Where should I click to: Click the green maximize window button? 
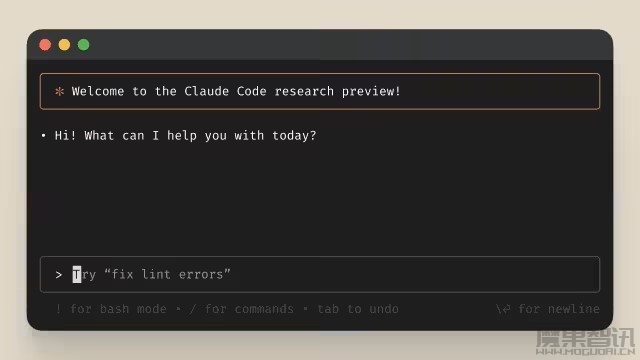84,44
